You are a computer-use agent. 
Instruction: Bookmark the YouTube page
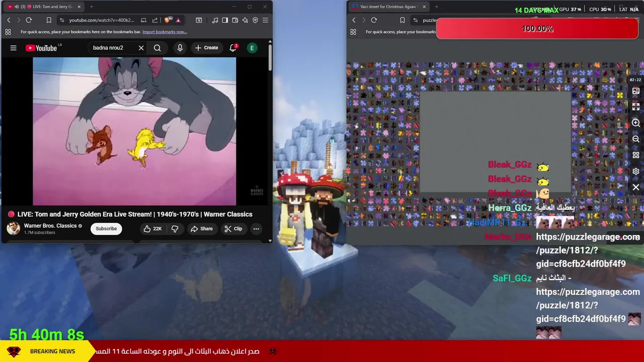49,20
